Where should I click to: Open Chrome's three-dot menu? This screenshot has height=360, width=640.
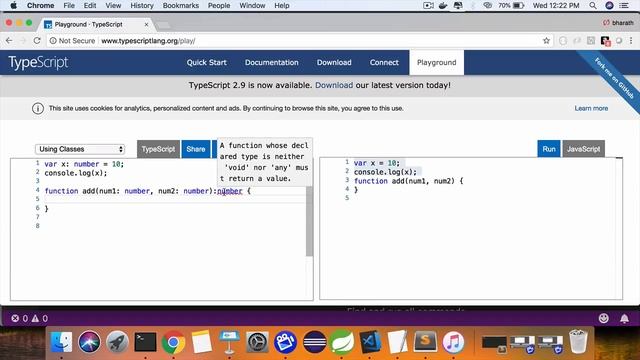click(631, 40)
